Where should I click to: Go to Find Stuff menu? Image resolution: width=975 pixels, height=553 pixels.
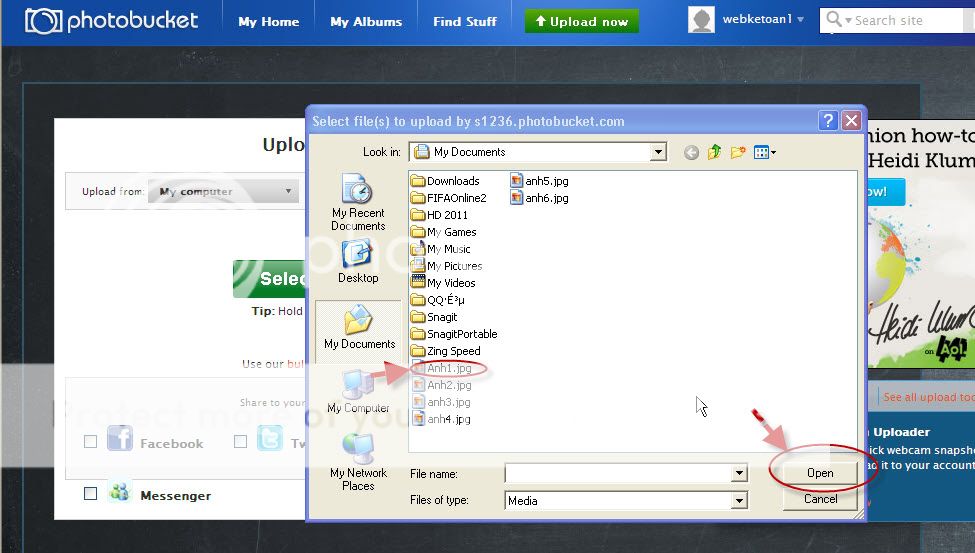pos(465,21)
